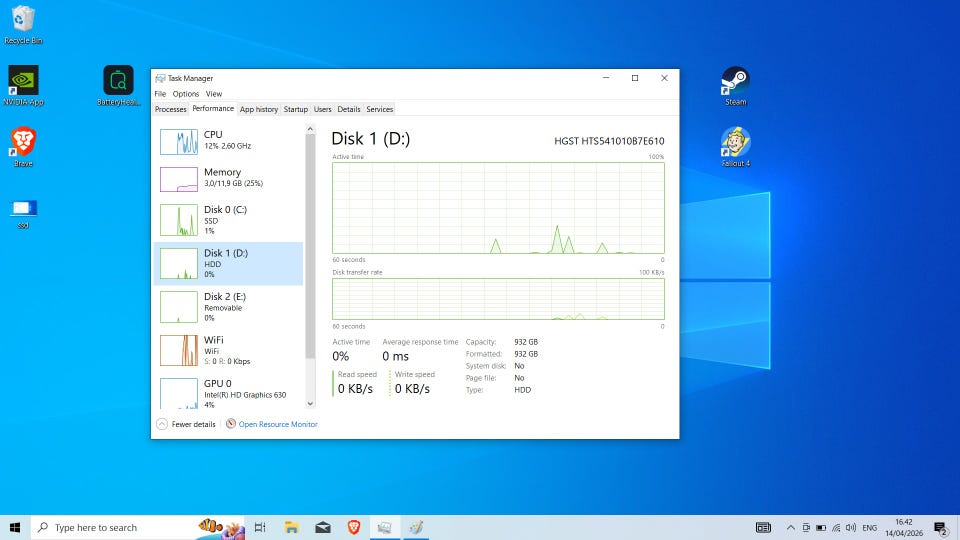Open the BatteryHealth desktop shortcut
Image resolution: width=960 pixels, height=540 pixels.
(x=118, y=86)
